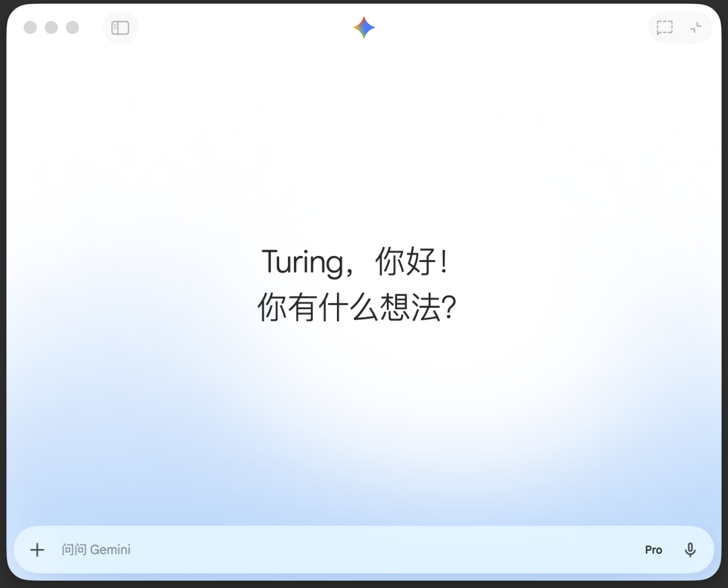Switch to the compact mini window

pos(696,28)
